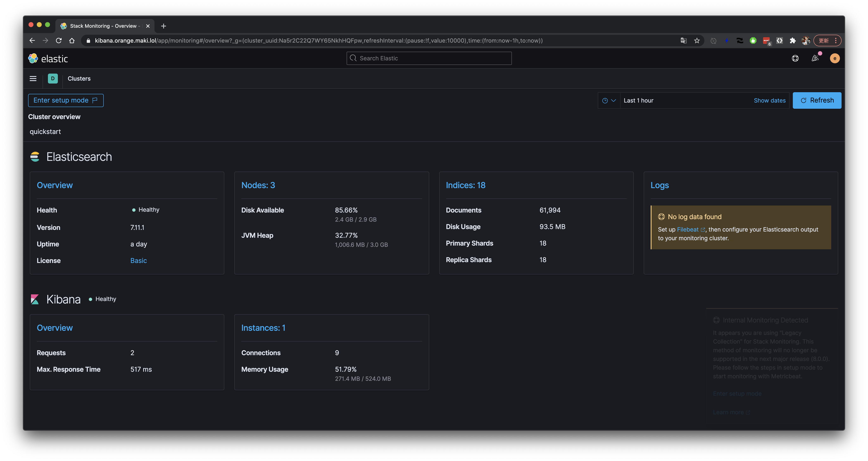Click the Chrome profile picture icon
The width and height of the screenshot is (868, 461).
tap(806, 41)
